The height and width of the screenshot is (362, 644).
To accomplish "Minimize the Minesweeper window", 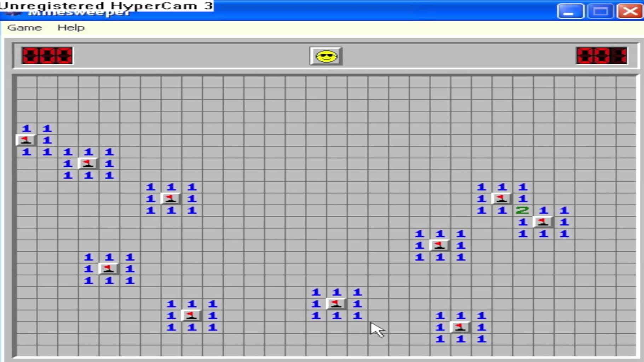I will point(570,11).
